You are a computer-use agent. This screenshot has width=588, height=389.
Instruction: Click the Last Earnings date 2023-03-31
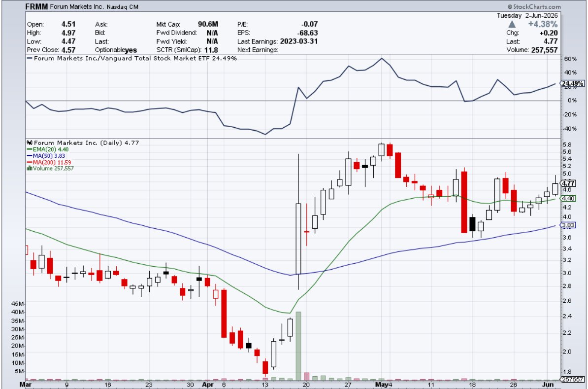298,42
